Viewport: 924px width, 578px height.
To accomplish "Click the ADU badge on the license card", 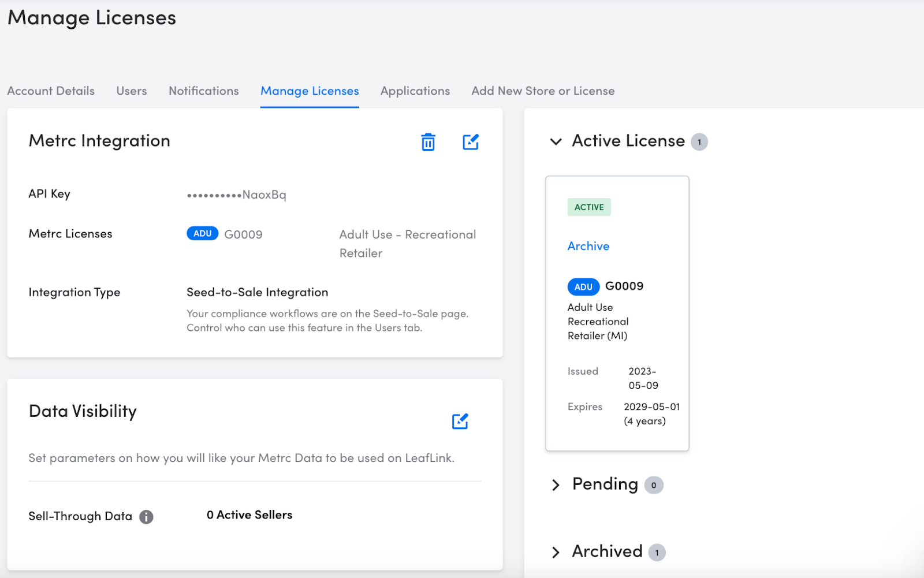I will click(x=583, y=286).
